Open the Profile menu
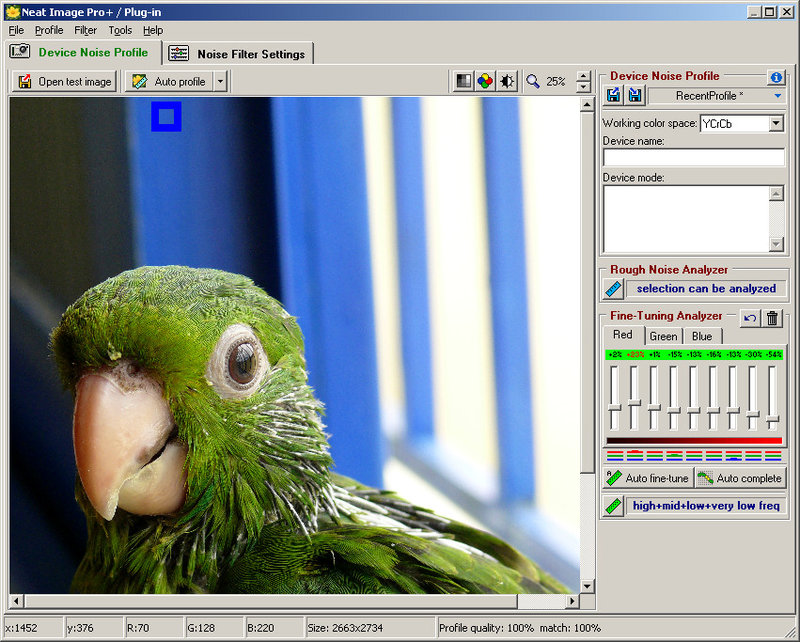The width and height of the screenshot is (800, 642). pos(49,31)
